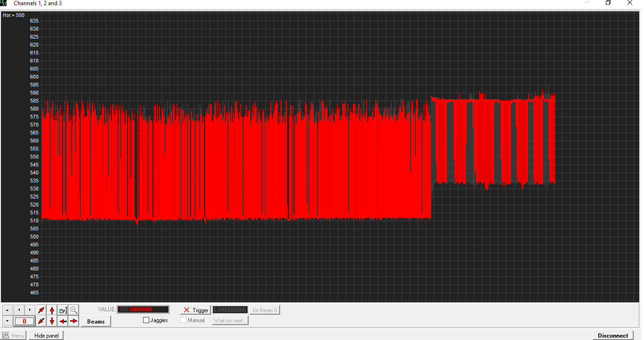Click the red up arrow icon
The height and width of the screenshot is (340, 644).
click(x=52, y=310)
